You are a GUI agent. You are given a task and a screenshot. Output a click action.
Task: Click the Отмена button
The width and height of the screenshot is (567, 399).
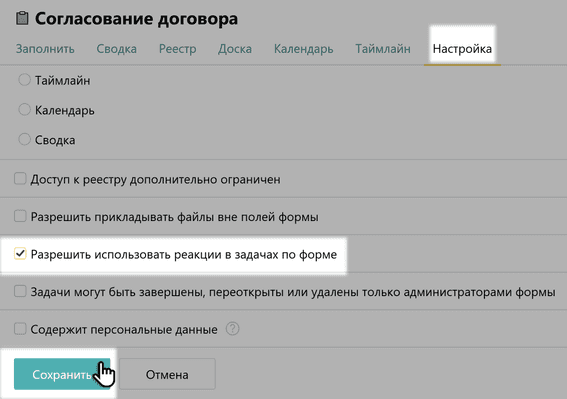(x=167, y=374)
